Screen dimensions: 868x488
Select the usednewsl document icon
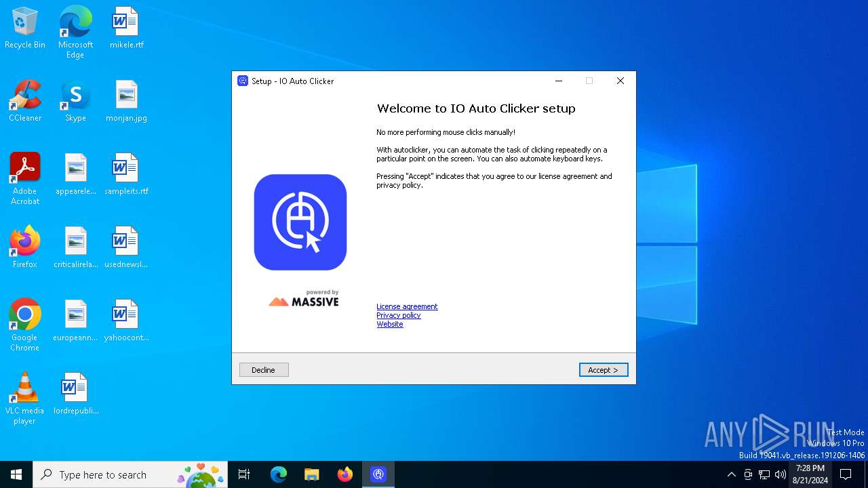[126, 248]
